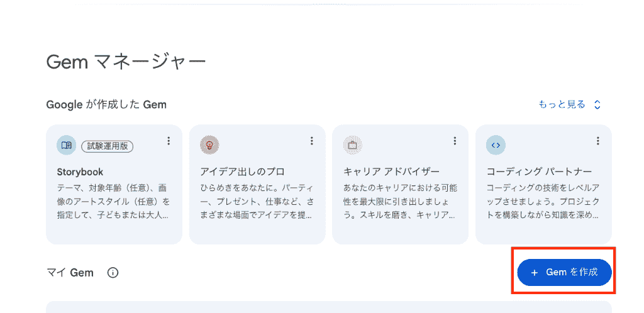Open the キャリア アドバイザー card description text
This screenshot has width=644, height=313.
click(x=401, y=201)
